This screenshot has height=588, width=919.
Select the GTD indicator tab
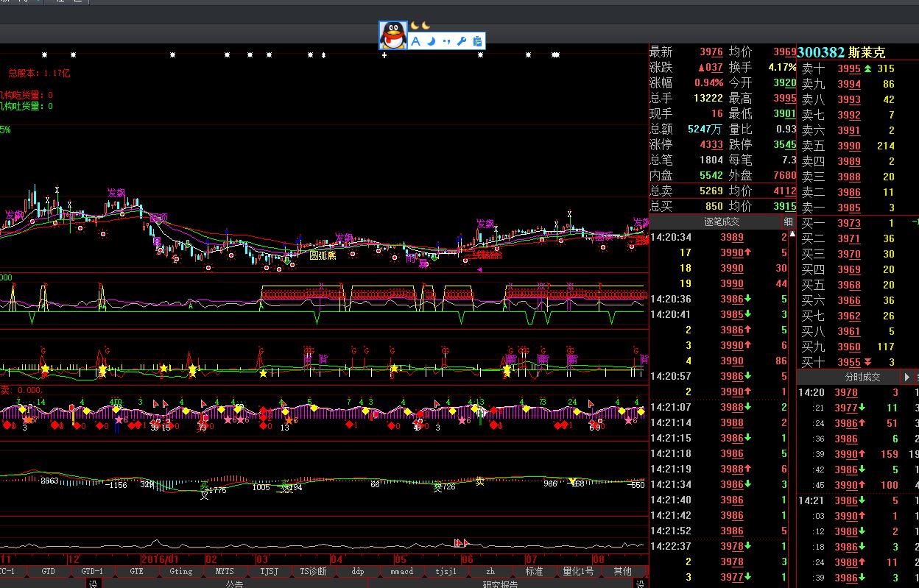[x=48, y=571]
